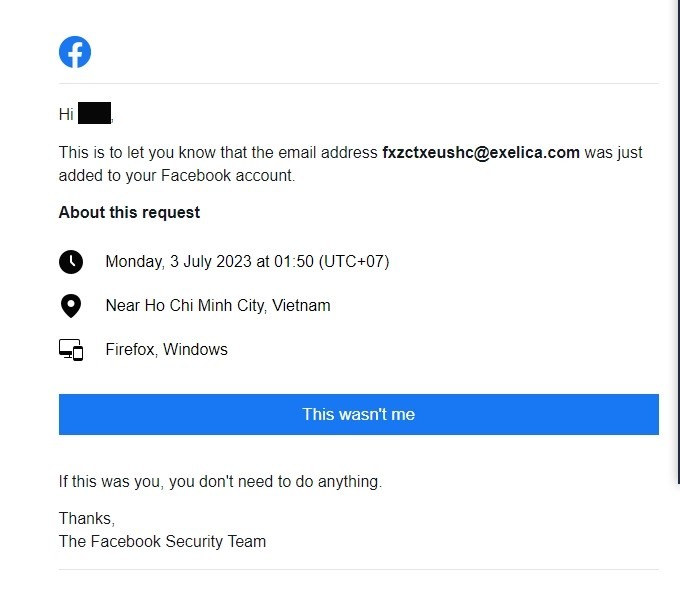Click the location pin icon
This screenshot has width=680, height=589.
(71, 306)
